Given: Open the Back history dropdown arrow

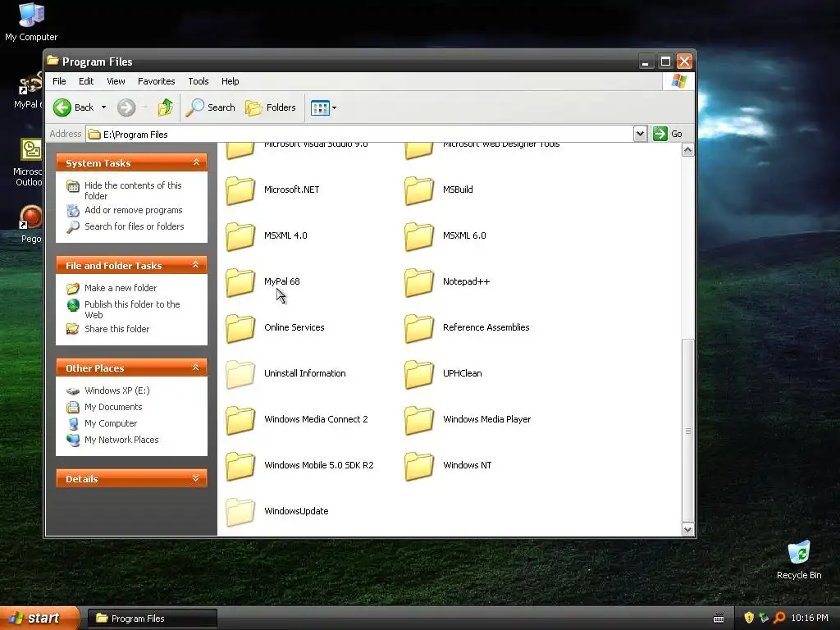Looking at the screenshot, I should pos(104,107).
